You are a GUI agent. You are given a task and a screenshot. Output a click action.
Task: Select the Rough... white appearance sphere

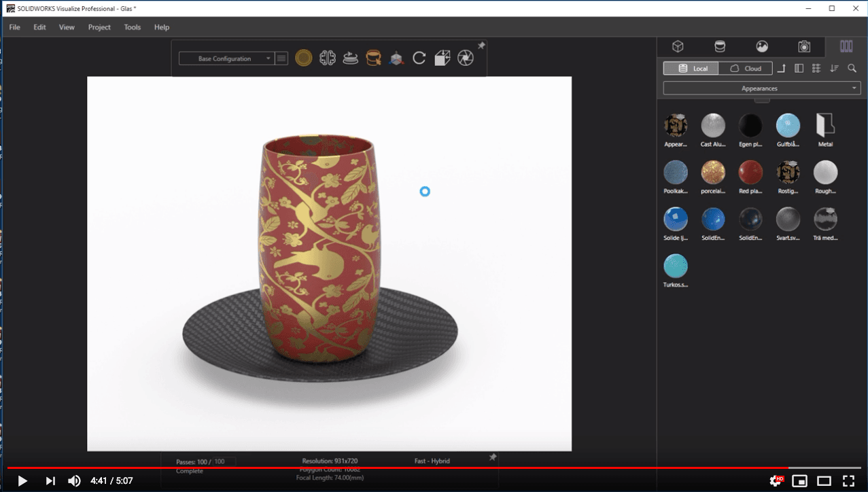coord(825,173)
